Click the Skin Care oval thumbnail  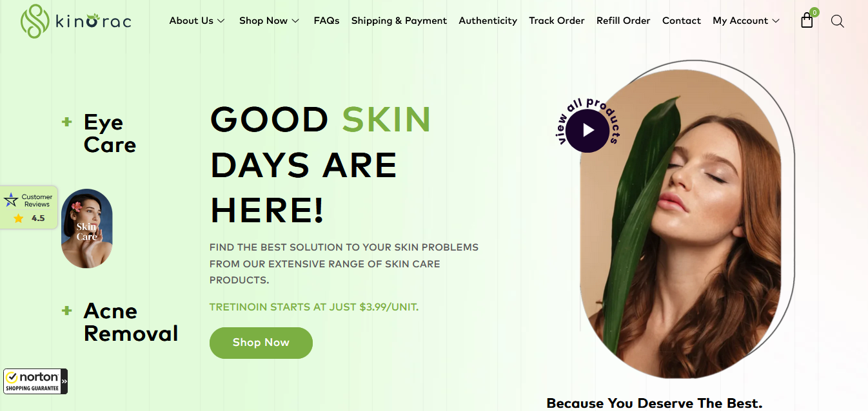click(86, 228)
